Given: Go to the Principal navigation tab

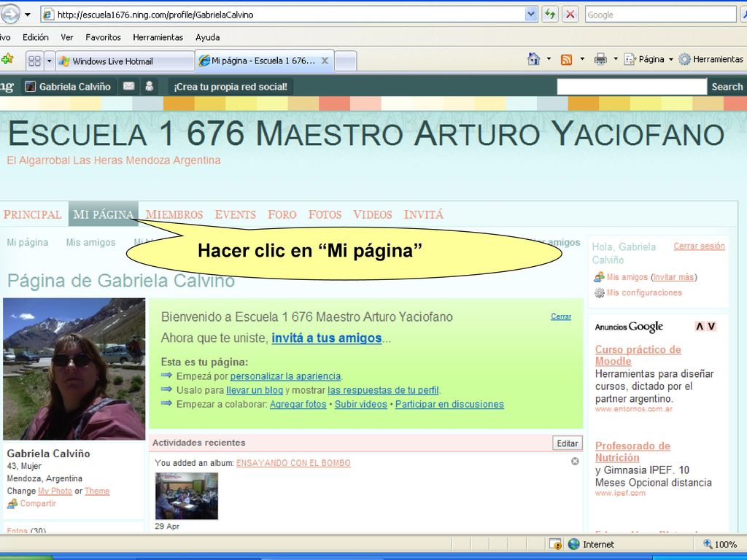Looking at the screenshot, I should 32,215.
